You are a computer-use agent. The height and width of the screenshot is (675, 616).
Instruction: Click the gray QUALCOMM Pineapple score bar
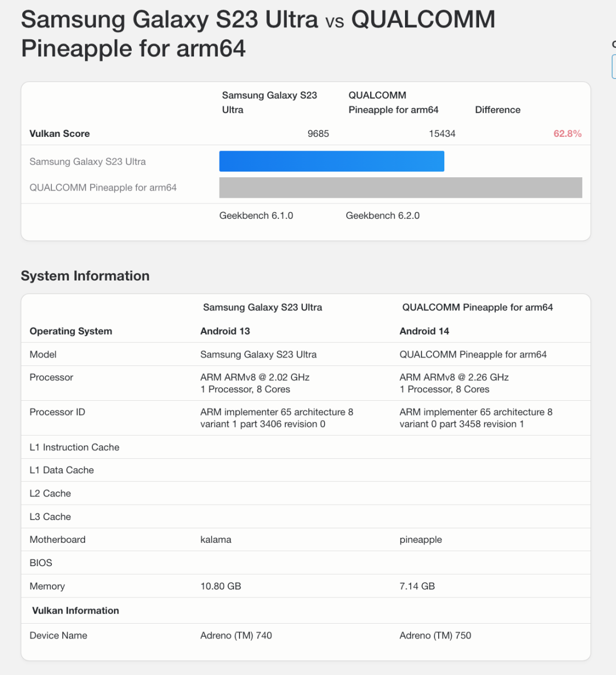[400, 188]
